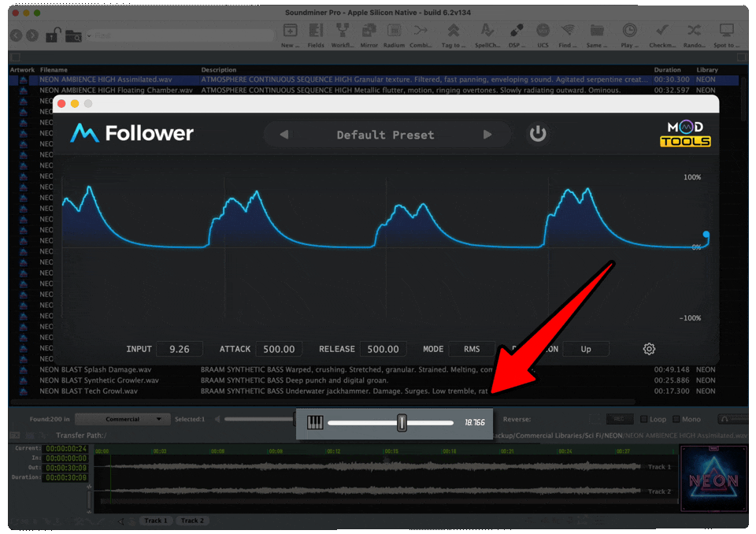The height and width of the screenshot is (534, 756).
Task: Run the SpellCheck toolbar icon
Action: point(487,31)
